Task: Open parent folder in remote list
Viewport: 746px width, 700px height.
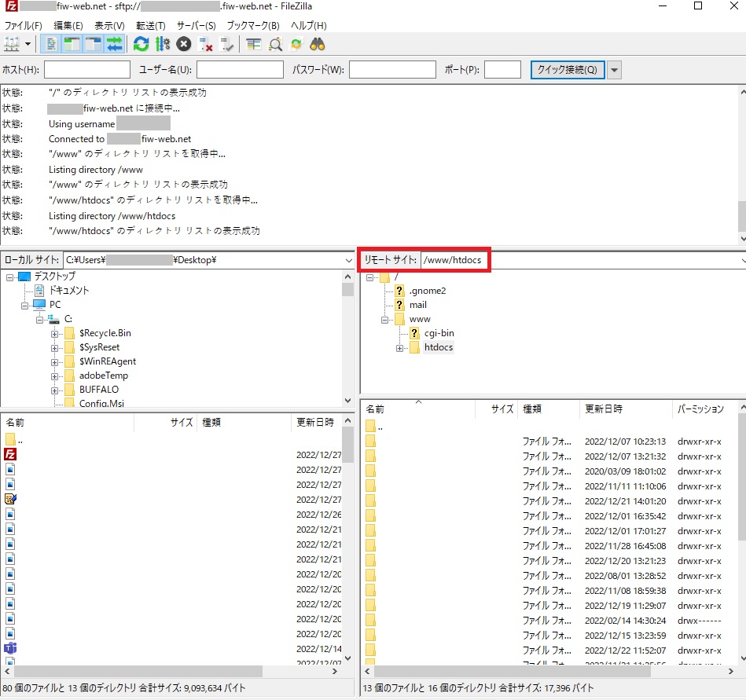Action: (374, 426)
